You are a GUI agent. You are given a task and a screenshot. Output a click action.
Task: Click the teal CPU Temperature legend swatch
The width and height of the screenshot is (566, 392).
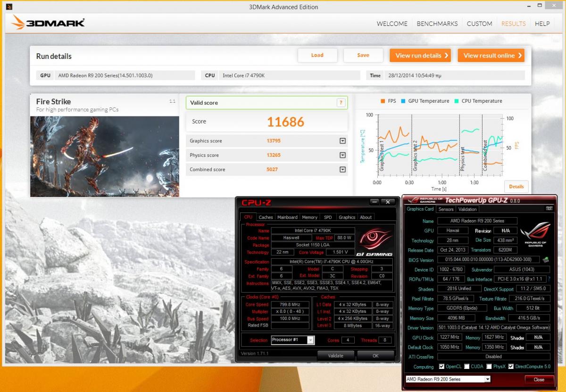click(457, 101)
